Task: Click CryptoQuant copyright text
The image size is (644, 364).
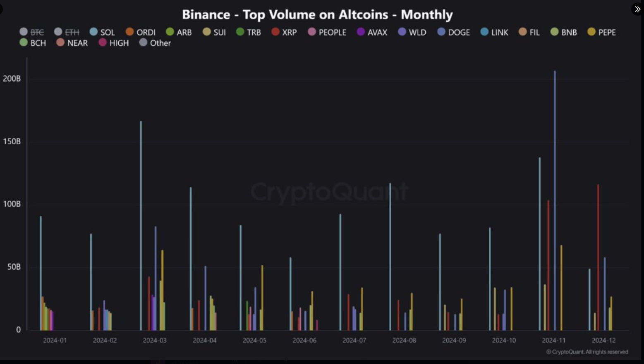Action: pyautogui.click(x=587, y=352)
